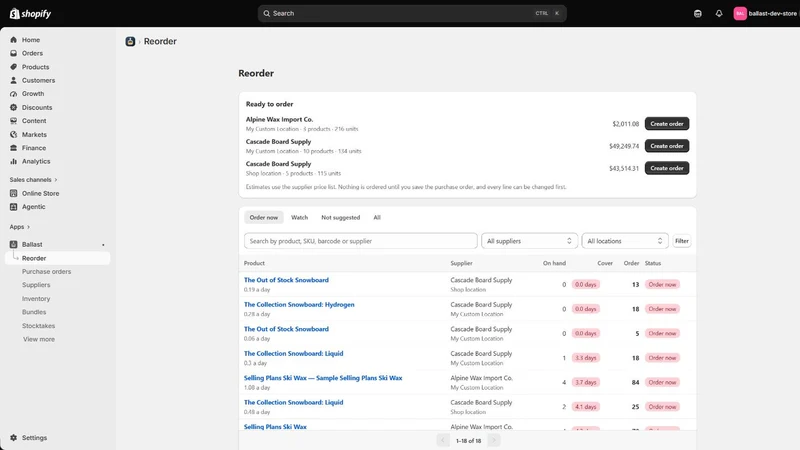Open The Out of Stock Snowboard 0.19 a day
The width and height of the screenshot is (800, 450).
click(286, 280)
